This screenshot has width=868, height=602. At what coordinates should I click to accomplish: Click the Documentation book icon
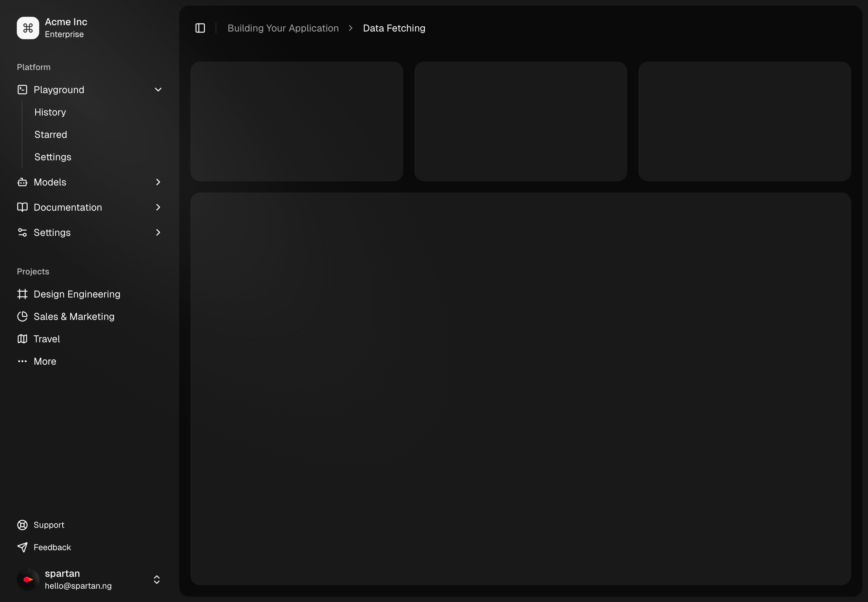[x=22, y=207]
